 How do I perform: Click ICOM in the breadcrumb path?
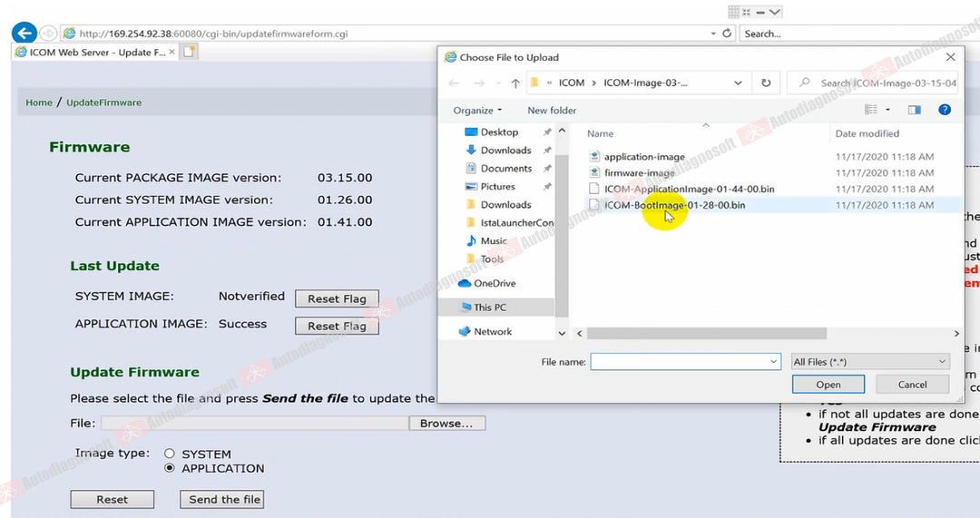(572, 83)
